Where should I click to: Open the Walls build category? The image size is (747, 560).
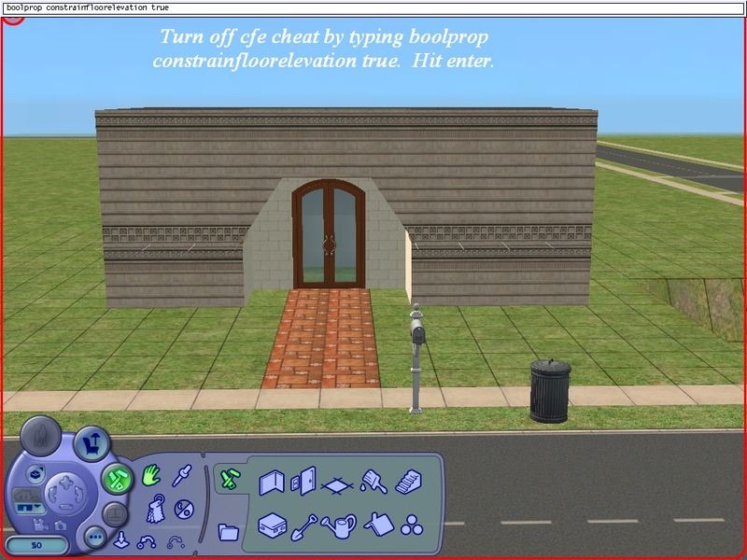click(272, 483)
